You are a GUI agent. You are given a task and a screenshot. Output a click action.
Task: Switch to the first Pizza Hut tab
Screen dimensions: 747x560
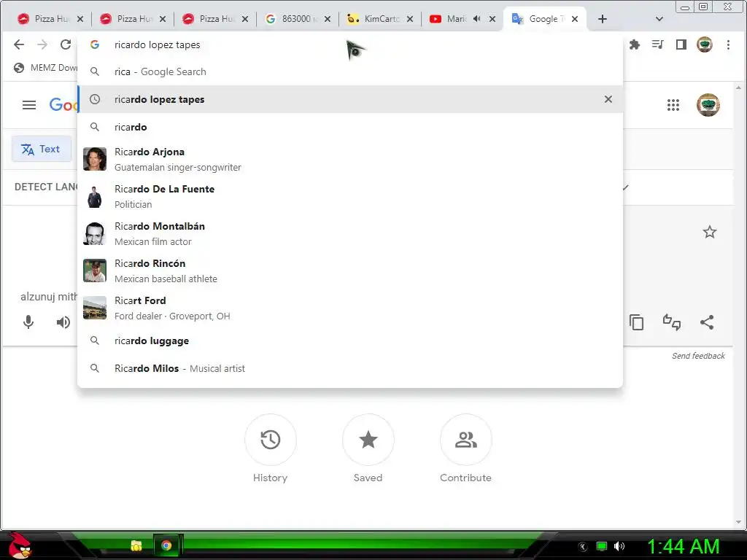44,18
